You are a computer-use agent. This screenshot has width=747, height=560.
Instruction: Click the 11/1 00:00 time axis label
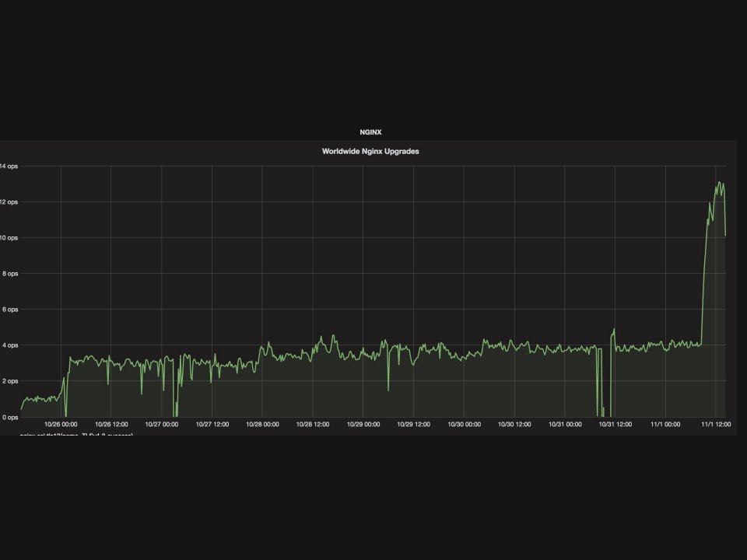click(665, 425)
